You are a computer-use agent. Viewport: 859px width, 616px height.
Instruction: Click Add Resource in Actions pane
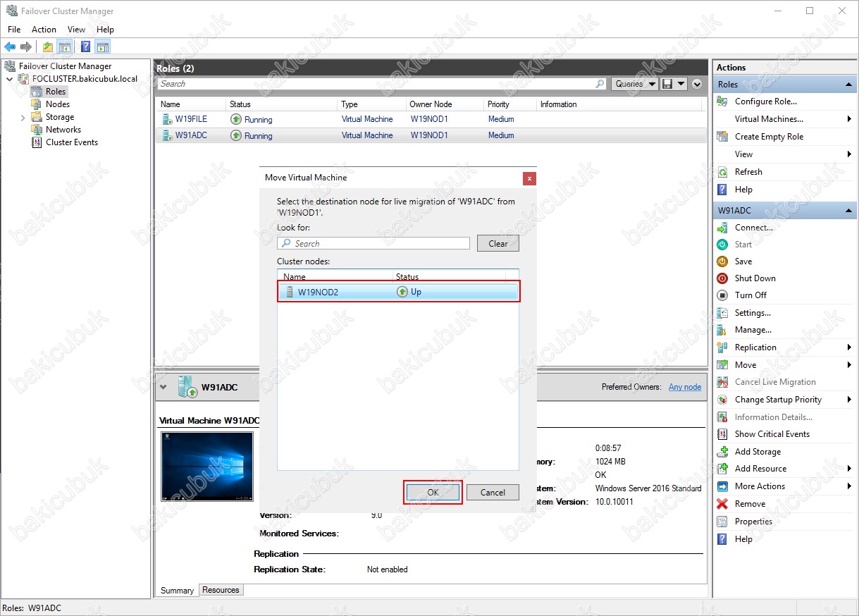[760, 469]
